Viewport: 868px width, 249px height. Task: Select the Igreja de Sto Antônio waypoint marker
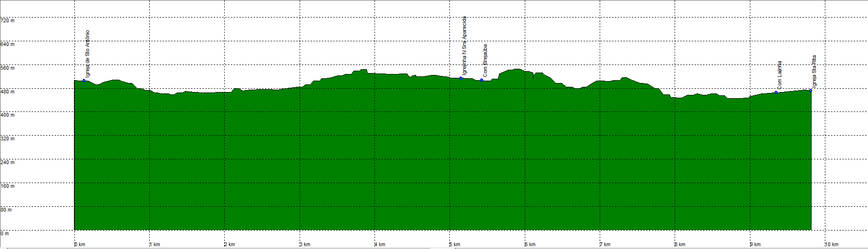pyautogui.click(x=84, y=81)
